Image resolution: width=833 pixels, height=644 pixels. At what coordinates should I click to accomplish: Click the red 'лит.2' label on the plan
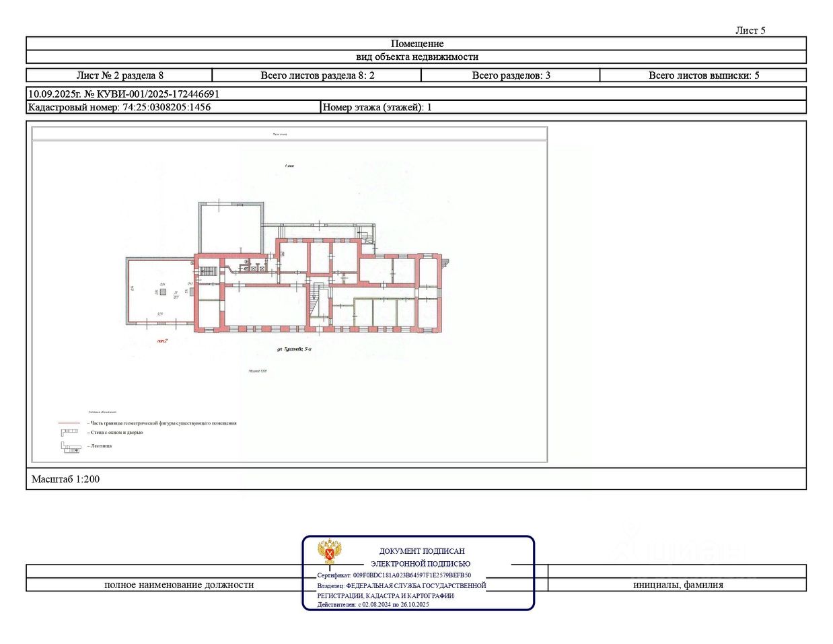click(x=161, y=341)
